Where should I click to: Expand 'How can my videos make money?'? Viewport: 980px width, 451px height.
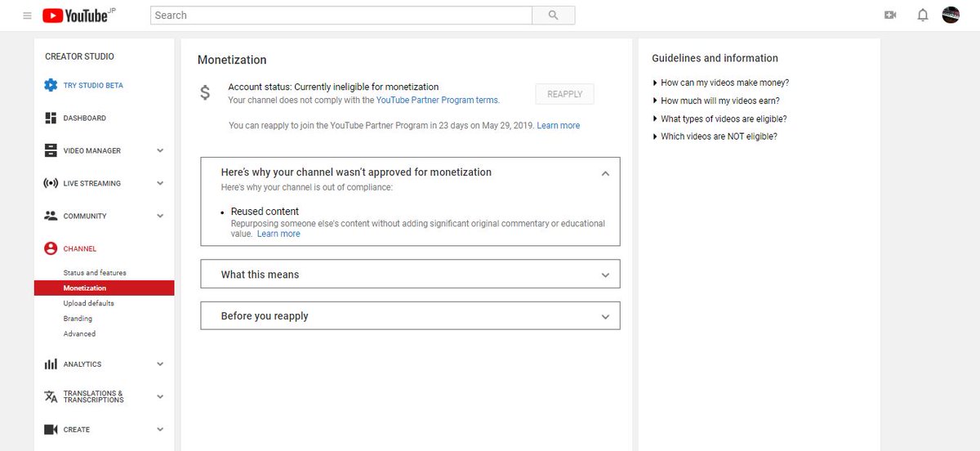point(721,83)
